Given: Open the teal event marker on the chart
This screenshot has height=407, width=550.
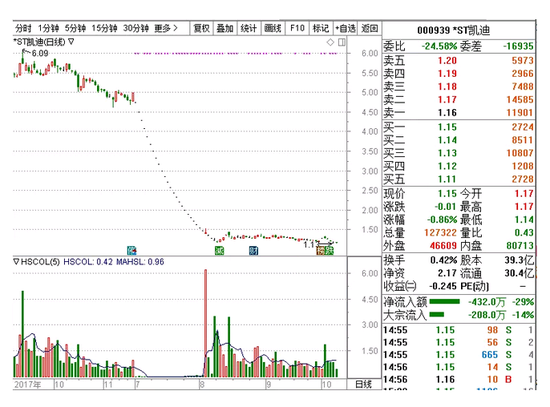Looking at the screenshot, I should pyautogui.click(x=132, y=250).
